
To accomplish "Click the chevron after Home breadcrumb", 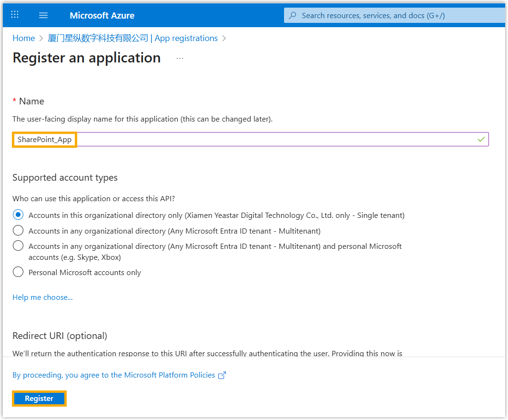I will click(41, 39).
